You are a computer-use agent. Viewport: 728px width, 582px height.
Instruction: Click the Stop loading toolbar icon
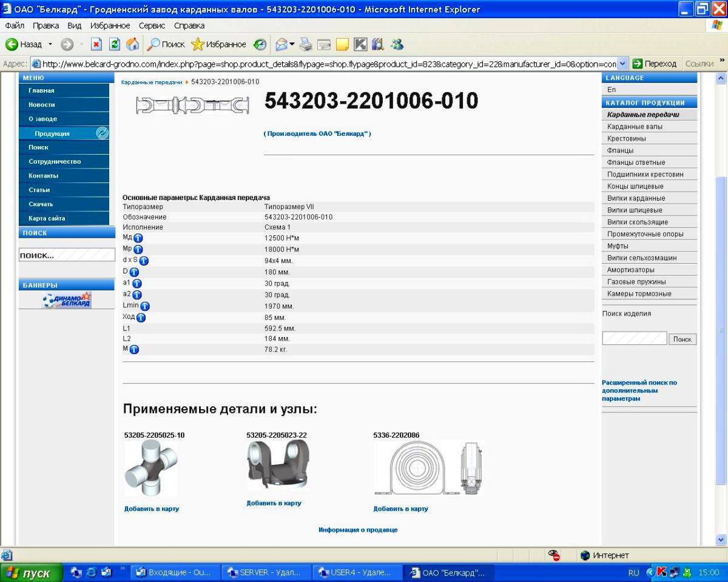(x=96, y=44)
